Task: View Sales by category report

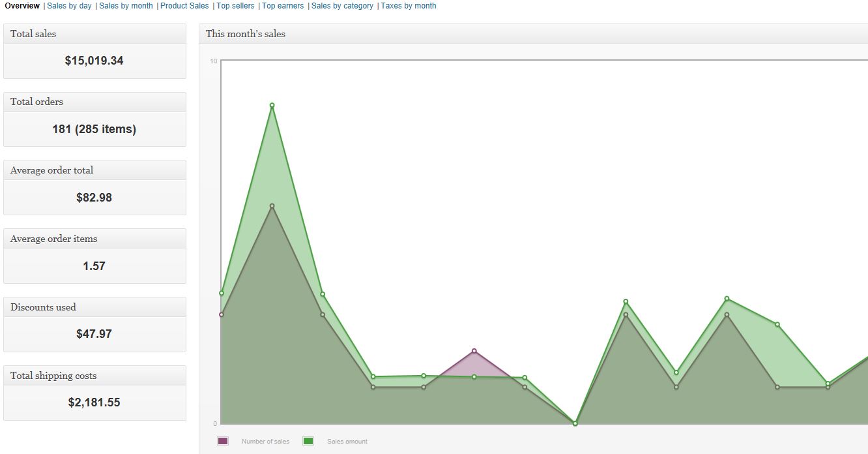Action: pos(342,6)
